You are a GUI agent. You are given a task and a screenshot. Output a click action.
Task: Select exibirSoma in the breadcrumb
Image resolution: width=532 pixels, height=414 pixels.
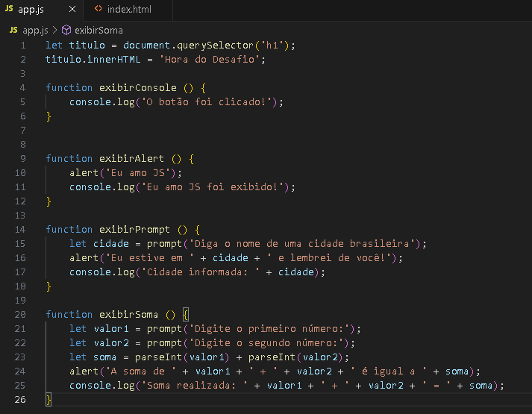click(98, 31)
